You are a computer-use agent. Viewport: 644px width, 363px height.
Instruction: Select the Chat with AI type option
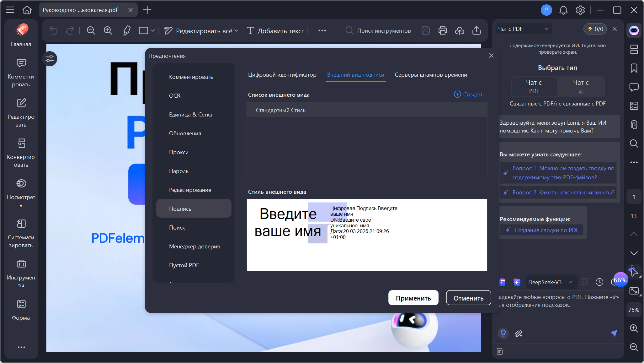tap(581, 86)
